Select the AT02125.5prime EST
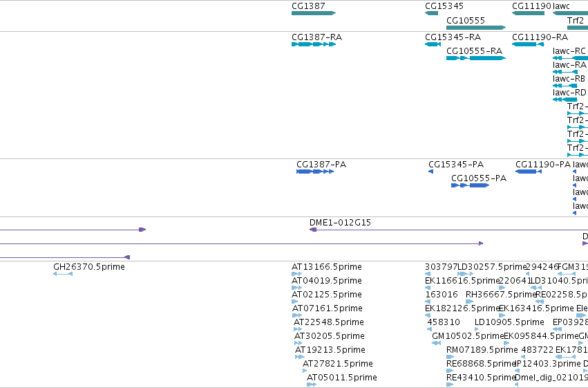The width and height of the screenshot is (588, 388). pyautogui.click(x=295, y=302)
